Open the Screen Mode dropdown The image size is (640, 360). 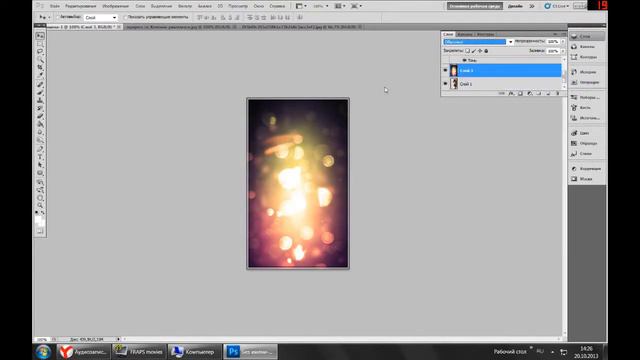(x=356, y=6)
